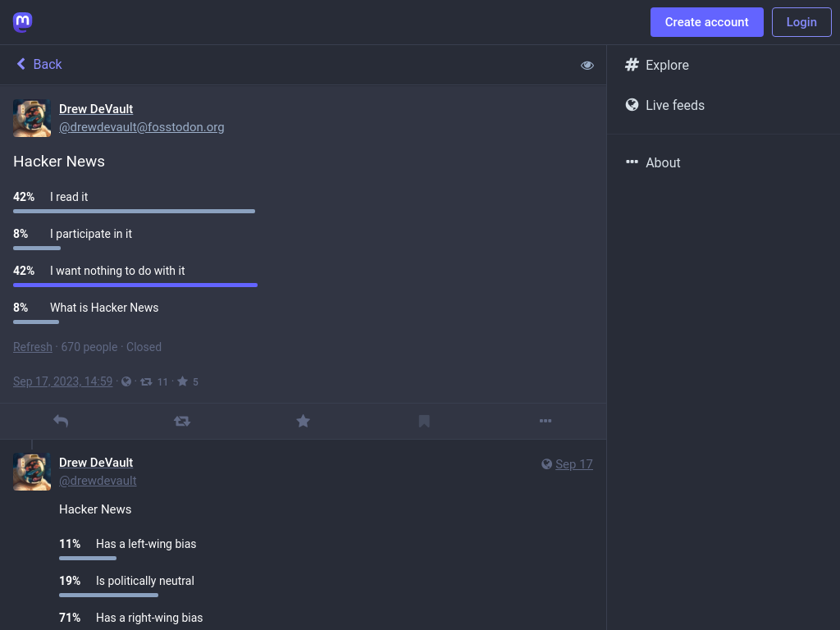Click the @drewdevault handle on the reply
Screen dimensions: 840x630
[98, 481]
